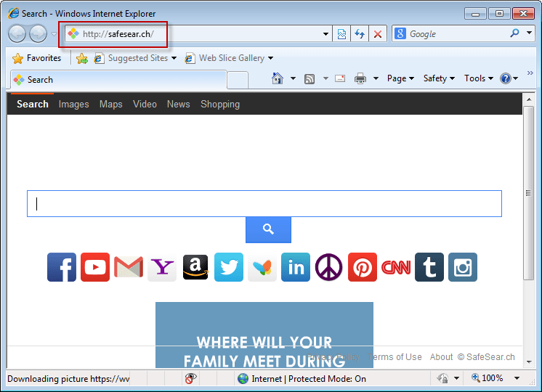Open the MSN butterfly shortcut icon
Viewport: 542px width, 392px height.
point(262,267)
